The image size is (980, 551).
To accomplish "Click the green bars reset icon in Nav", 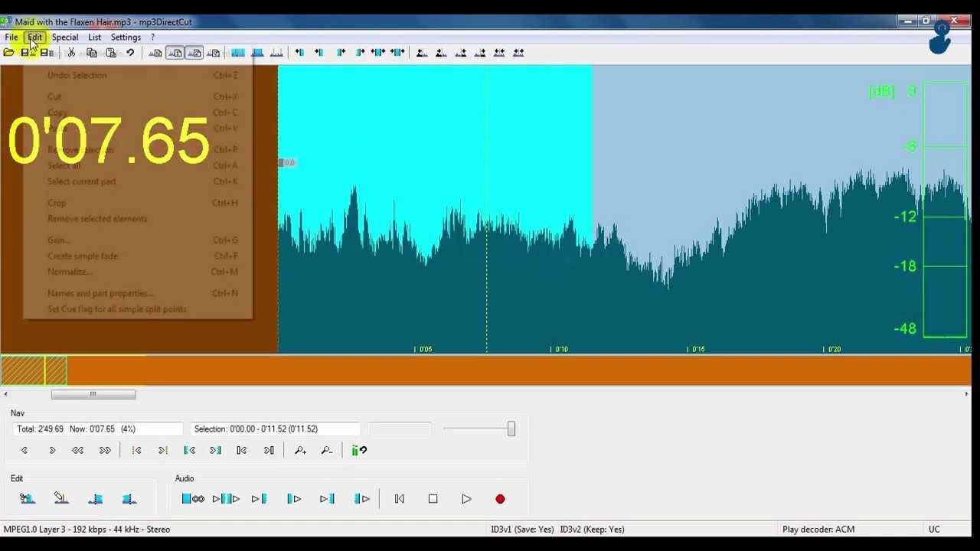I will pos(359,451).
